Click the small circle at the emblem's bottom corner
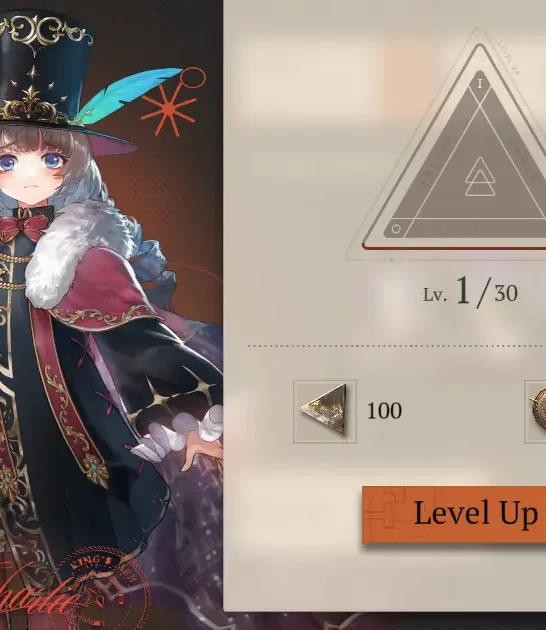This screenshot has height=630, width=546. (x=396, y=229)
